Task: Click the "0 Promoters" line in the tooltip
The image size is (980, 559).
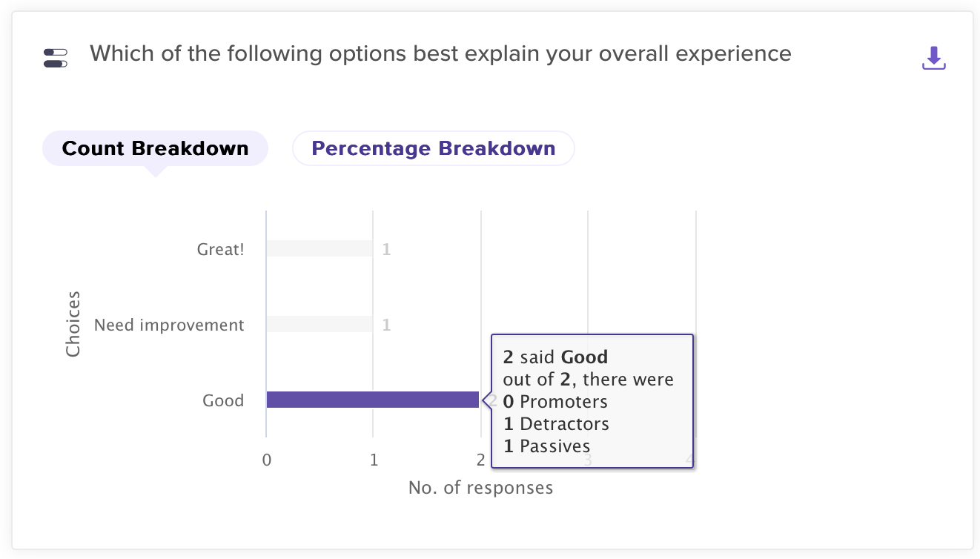Action: coord(555,402)
